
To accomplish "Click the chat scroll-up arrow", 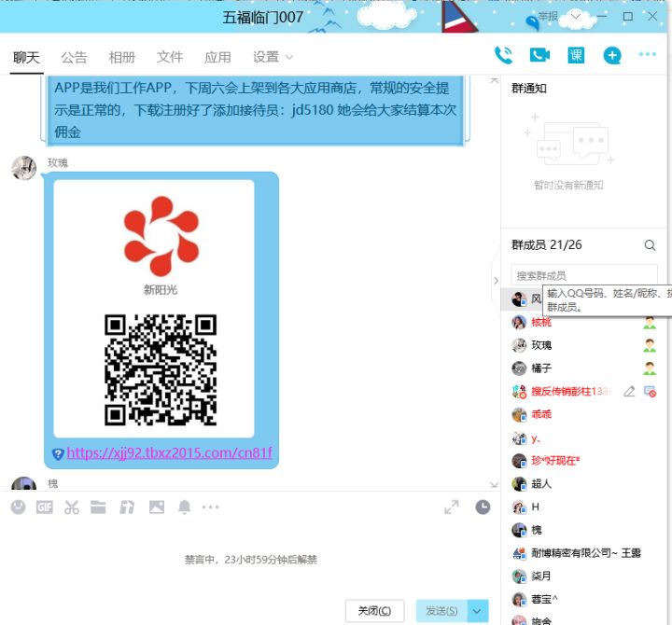I will click(494, 80).
